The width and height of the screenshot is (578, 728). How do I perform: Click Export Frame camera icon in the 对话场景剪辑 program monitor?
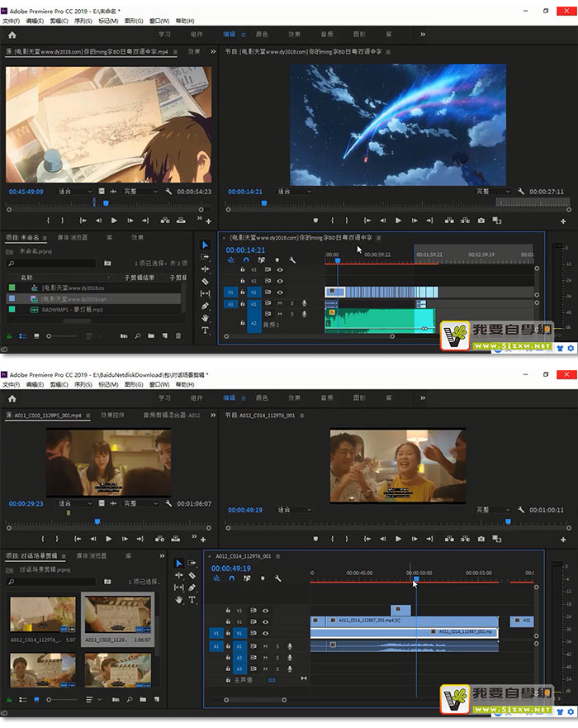(481, 539)
